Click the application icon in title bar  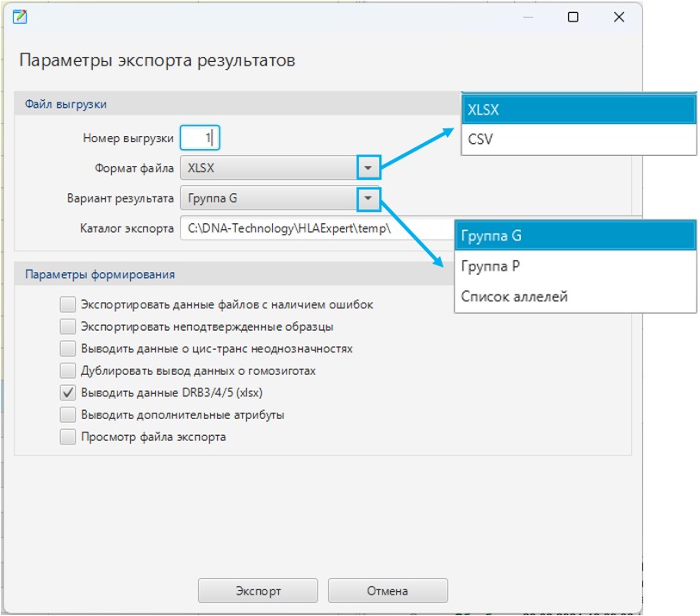click(x=22, y=16)
